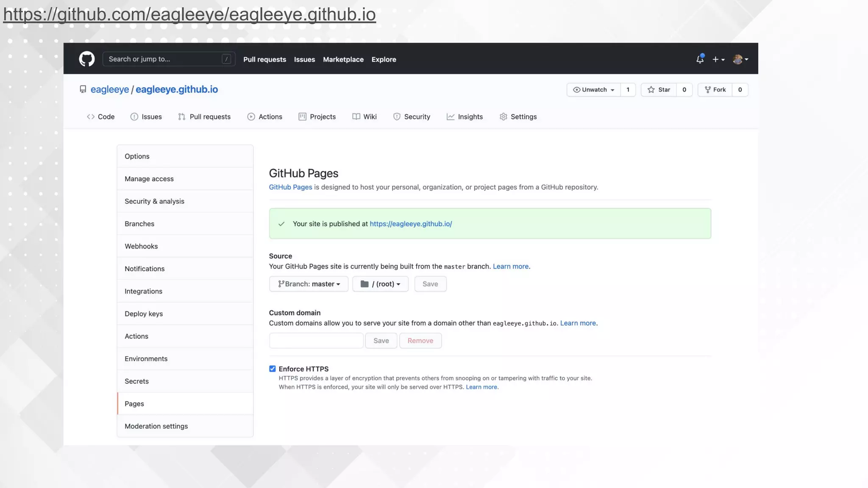Select Environments in settings sidebar

coord(185,358)
